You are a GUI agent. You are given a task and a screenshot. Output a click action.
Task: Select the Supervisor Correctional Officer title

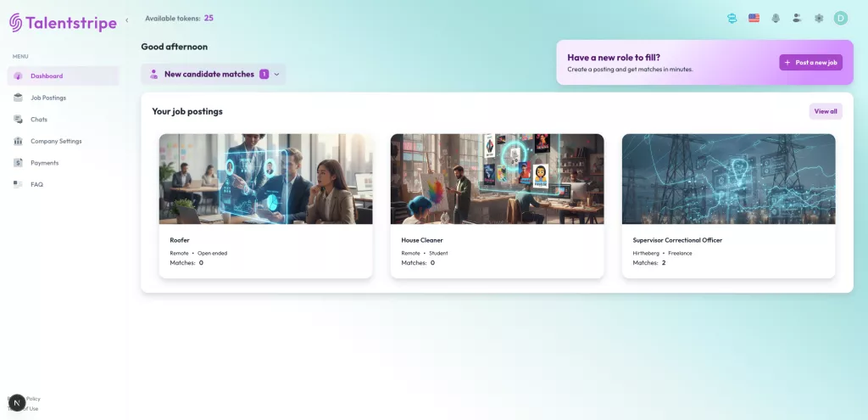pyautogui.click(x=677, y=240)
